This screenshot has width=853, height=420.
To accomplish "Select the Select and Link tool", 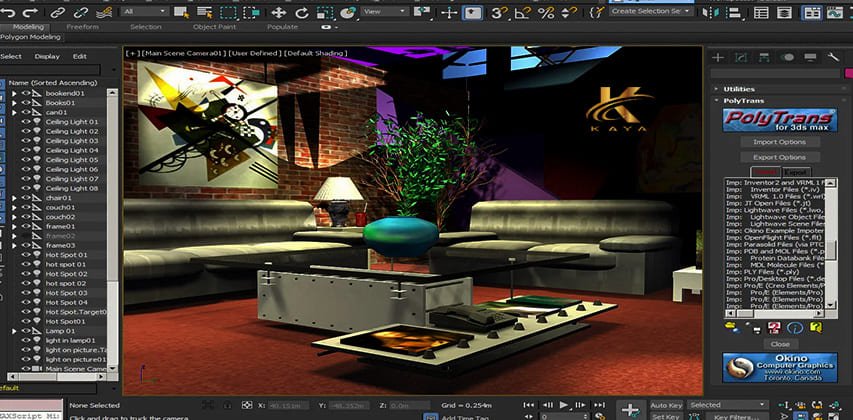I will tap(58, 12).
